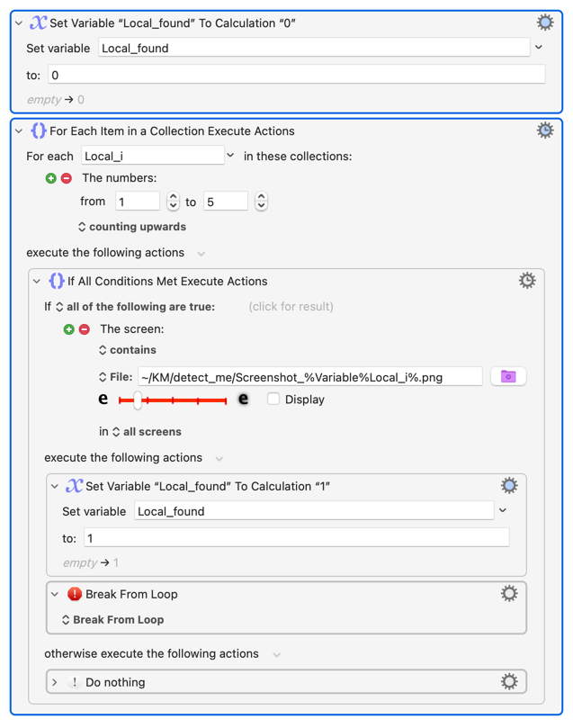Click the screenshot file path field

(x=309, y=377)
